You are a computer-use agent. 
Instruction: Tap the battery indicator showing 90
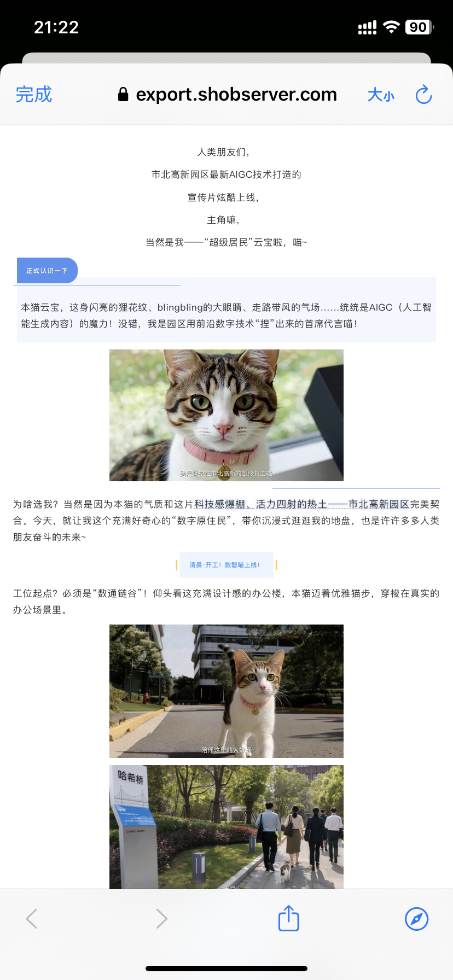[x=420, y=27]
